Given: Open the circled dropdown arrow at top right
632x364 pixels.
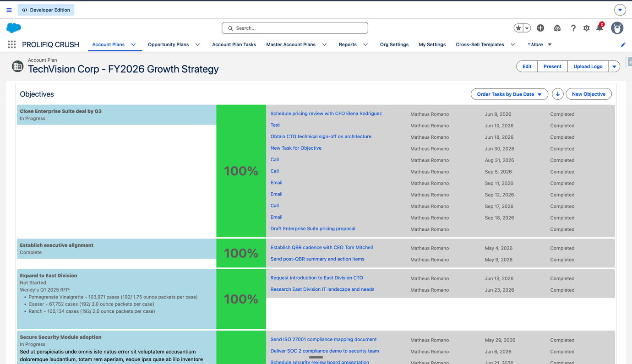Looking at the screenshot, I should 620,10.
